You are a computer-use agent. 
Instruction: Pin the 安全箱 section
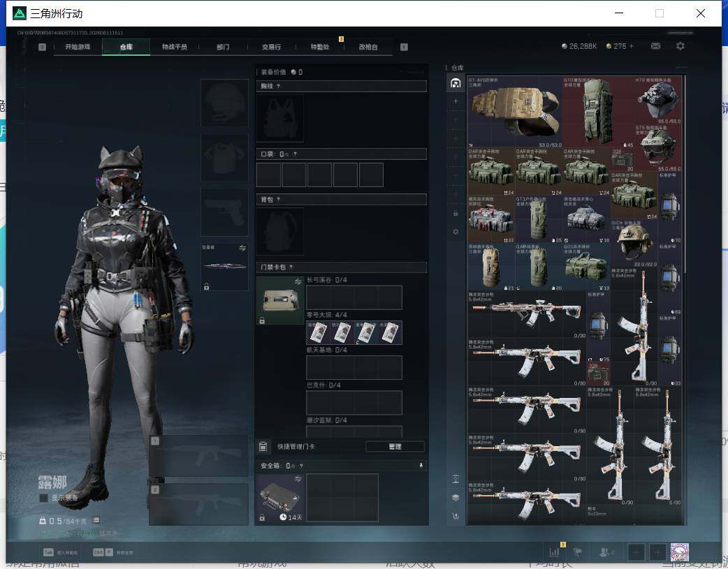pos(421,466)
